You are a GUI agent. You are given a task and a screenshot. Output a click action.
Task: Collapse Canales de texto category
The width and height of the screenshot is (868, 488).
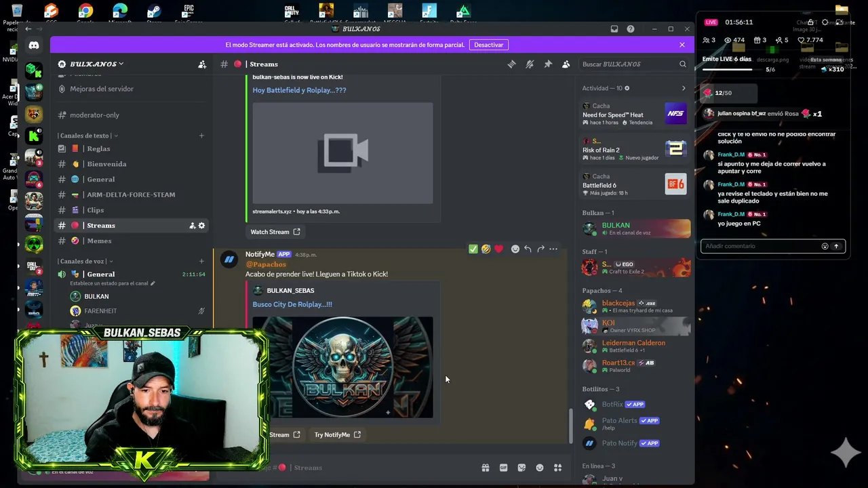click(87, 136)
